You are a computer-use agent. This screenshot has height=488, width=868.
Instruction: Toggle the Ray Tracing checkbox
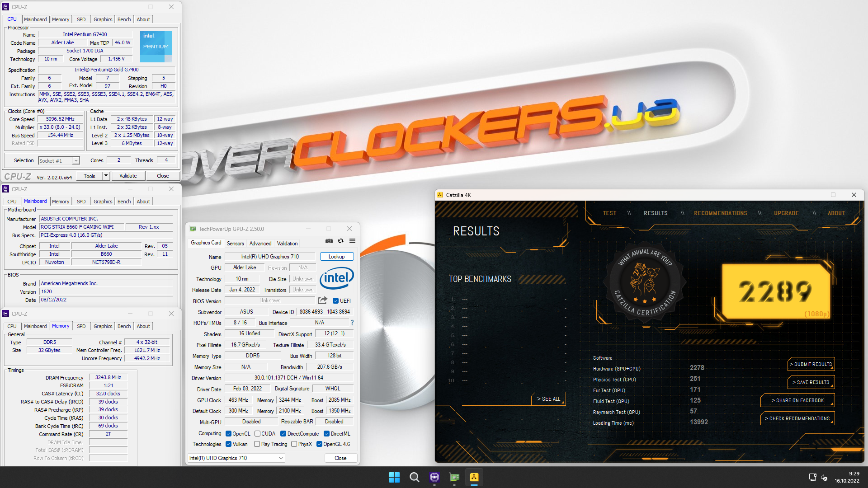point(257,444)
